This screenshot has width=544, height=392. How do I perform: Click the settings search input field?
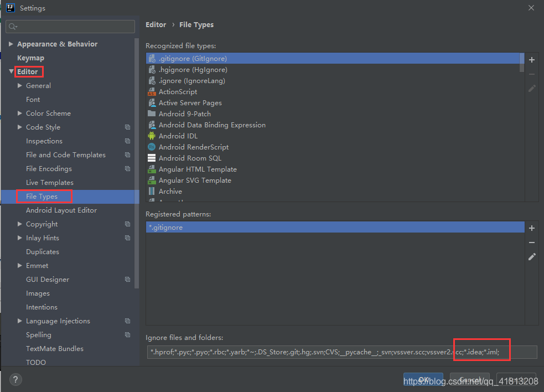70,27
